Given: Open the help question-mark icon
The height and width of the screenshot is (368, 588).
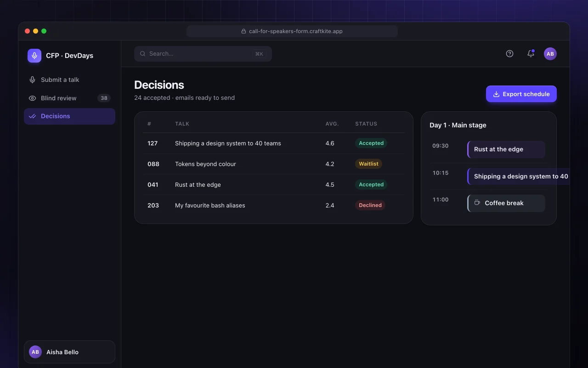Looking at the screenshot, I should pyautogui.click(x=509, y=54).
